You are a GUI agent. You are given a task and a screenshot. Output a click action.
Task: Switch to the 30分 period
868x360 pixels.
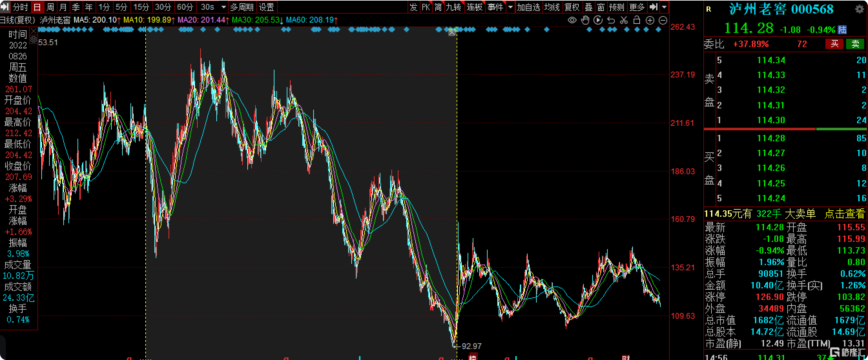pyautogui.click(x=163, y=7)
